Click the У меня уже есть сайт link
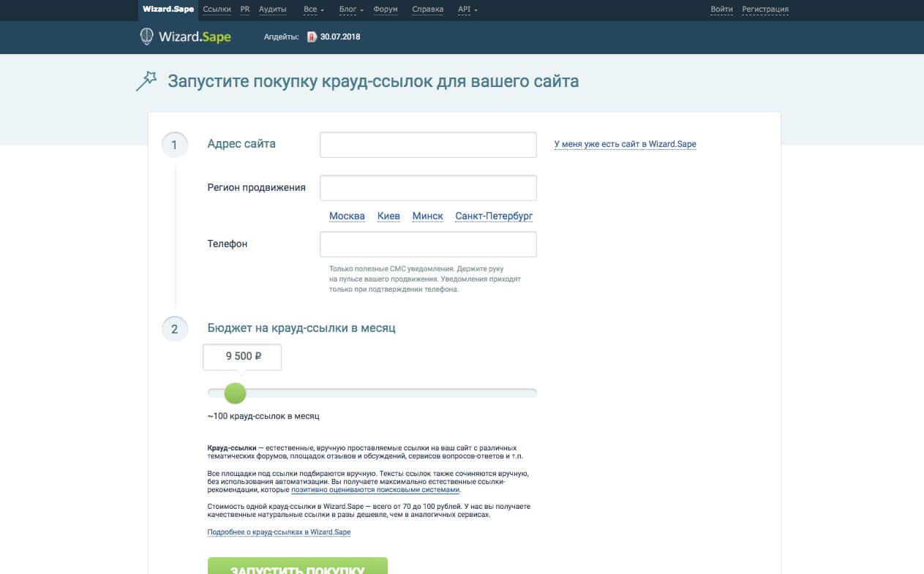This screenshot has height=574, width=924. click(626, 144)
